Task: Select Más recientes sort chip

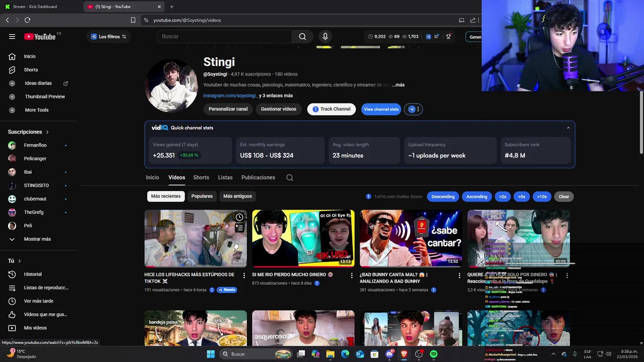Action: tap(166, 196)
